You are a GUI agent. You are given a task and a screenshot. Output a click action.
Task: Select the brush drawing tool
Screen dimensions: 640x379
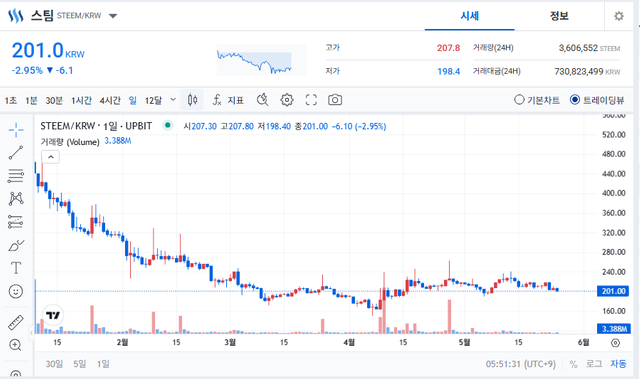coord(16,245)
